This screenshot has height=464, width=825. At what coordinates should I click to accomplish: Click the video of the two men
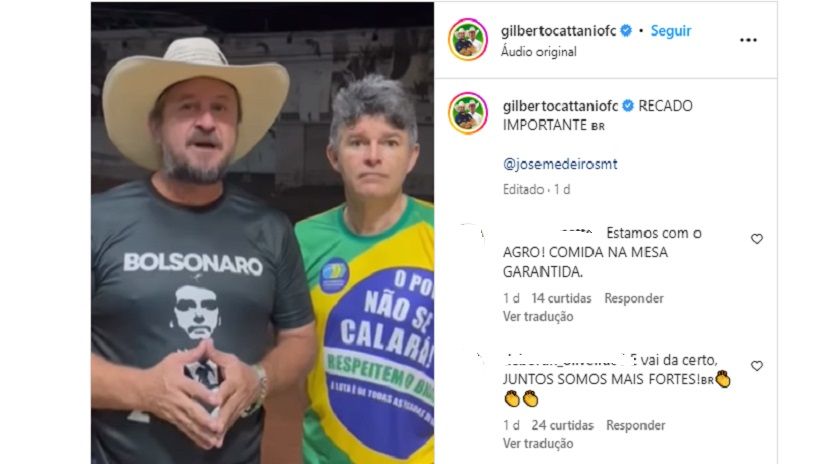tap(263, 233)
